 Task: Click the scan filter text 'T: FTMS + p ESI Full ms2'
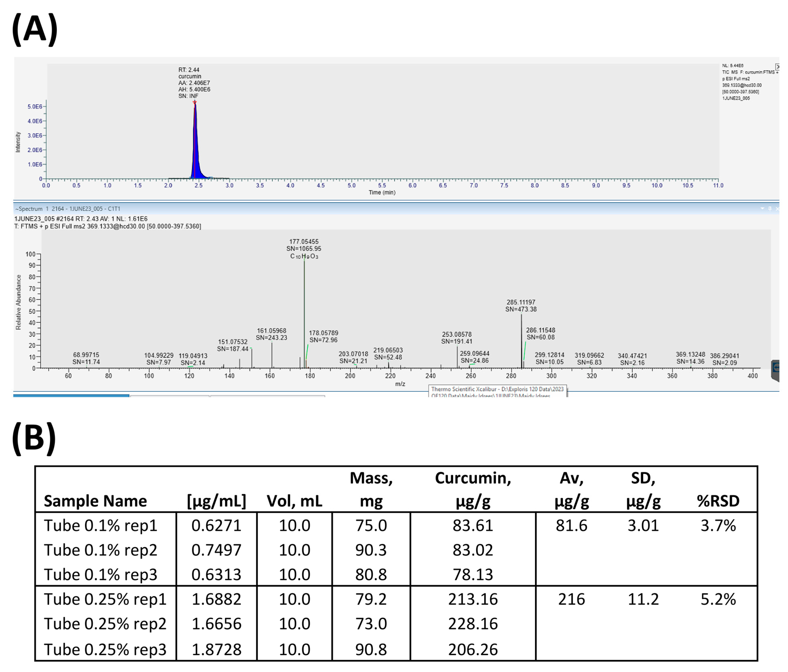tap(108, 226)
